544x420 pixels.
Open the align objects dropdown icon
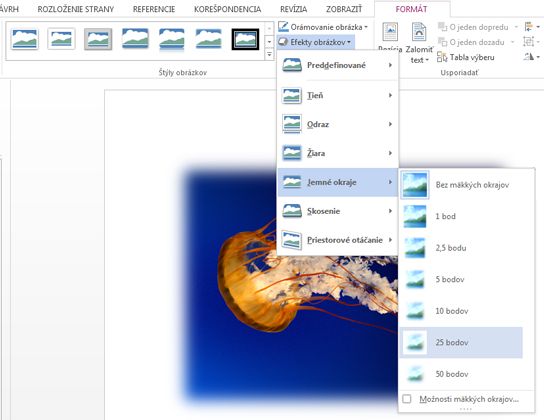(x=532, y=27)
